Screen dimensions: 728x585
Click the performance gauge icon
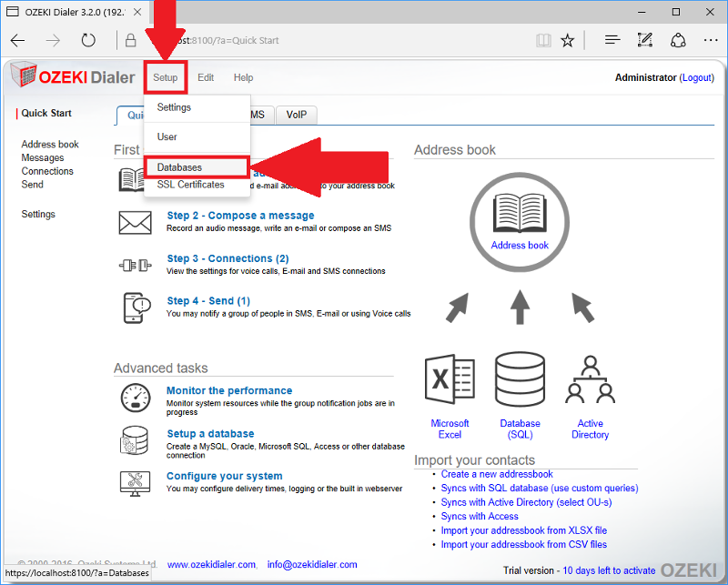pyautogui.click(x=135, y=398)
